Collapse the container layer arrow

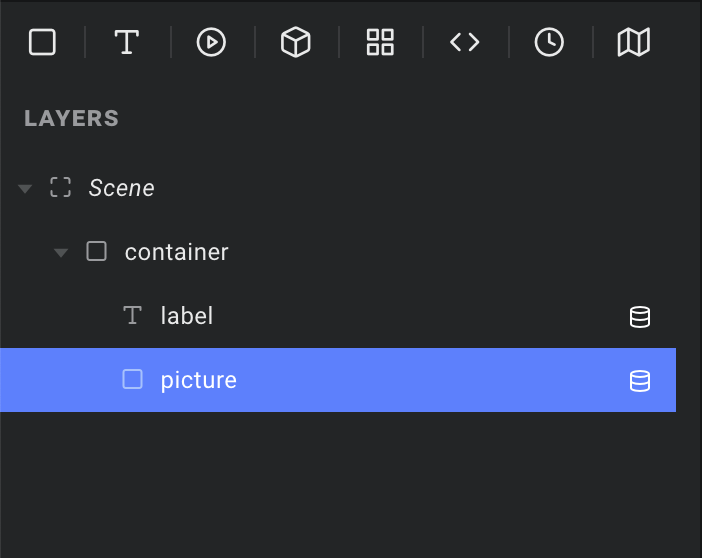pos(61,253)
